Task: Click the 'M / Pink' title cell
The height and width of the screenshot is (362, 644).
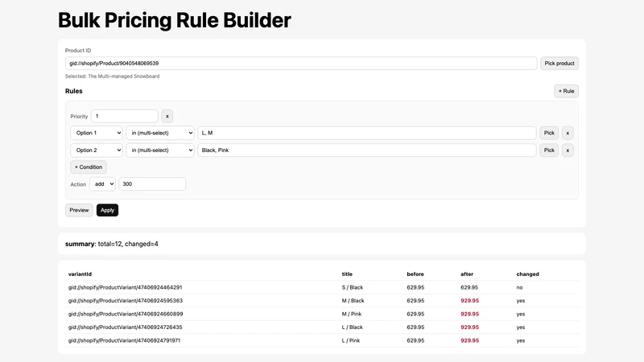Action: [352, 314]
